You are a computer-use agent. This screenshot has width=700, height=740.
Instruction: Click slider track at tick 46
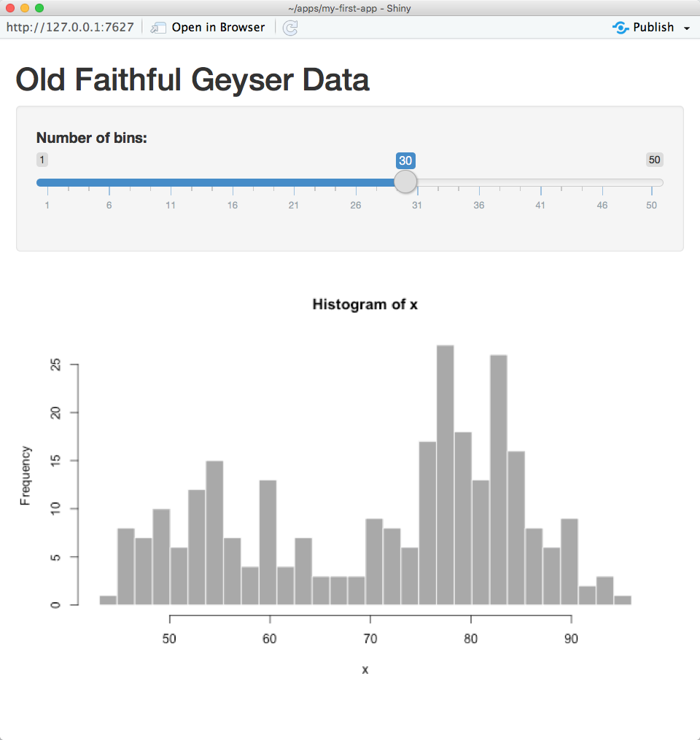pyautogui.click(x=602, y=183)
